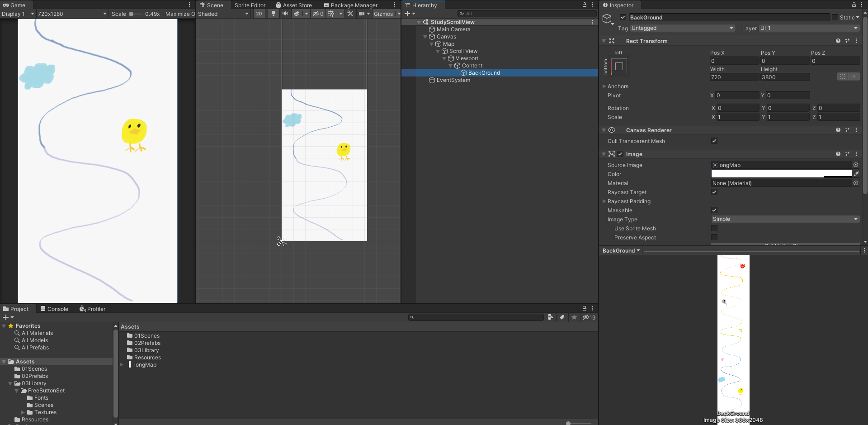Open the Layer UI_1 dropdown
Viewport: 868px width, 425px height.
click(x=809, y=28)
